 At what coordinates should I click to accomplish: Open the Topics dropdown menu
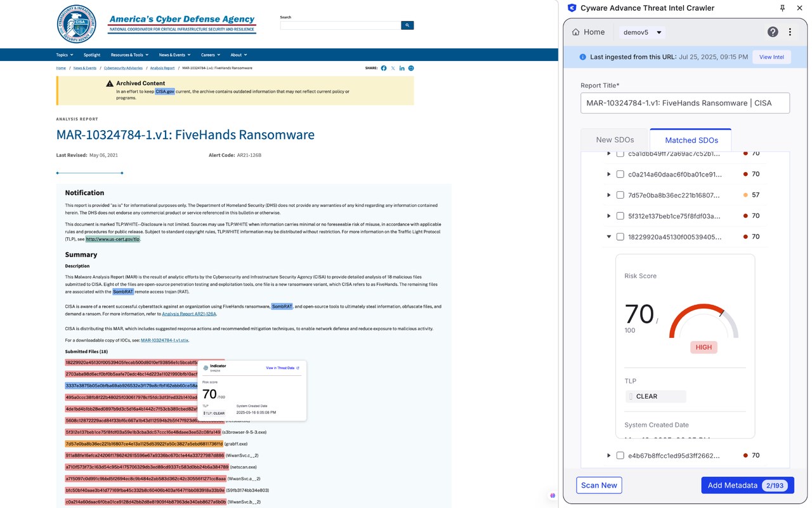pyautogui.click(x=64, y=55)
